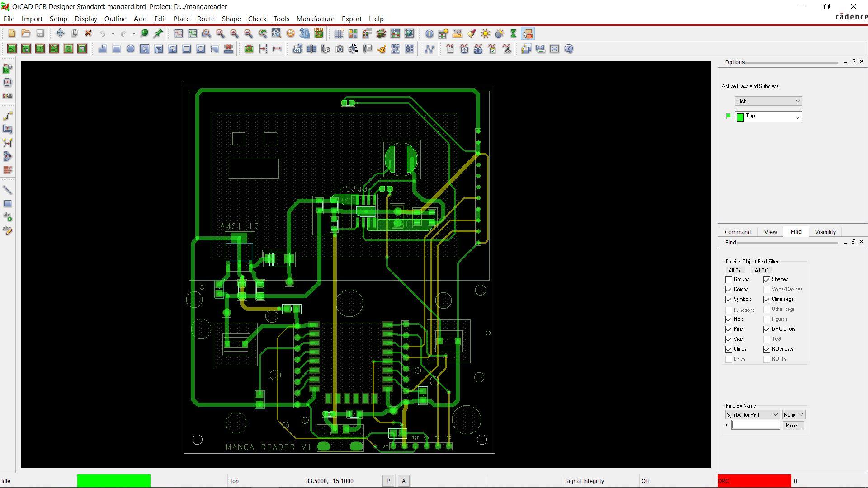Switch to the Visibility tab in Options panel
The image size is (868, 488).
pos(825,232)
